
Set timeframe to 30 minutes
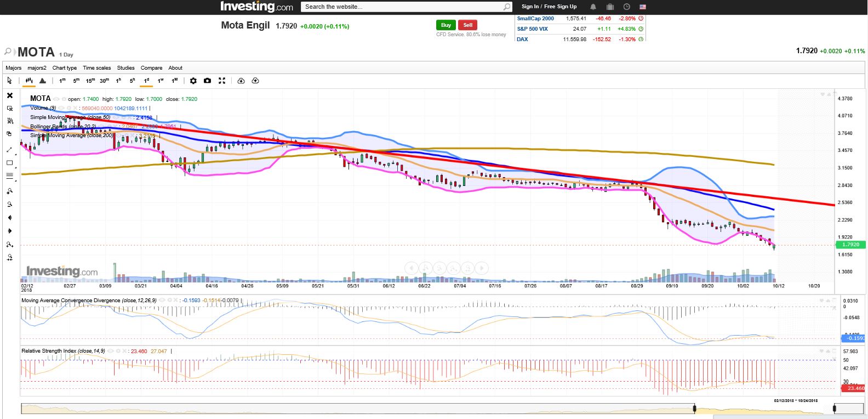tap(104, 81)
